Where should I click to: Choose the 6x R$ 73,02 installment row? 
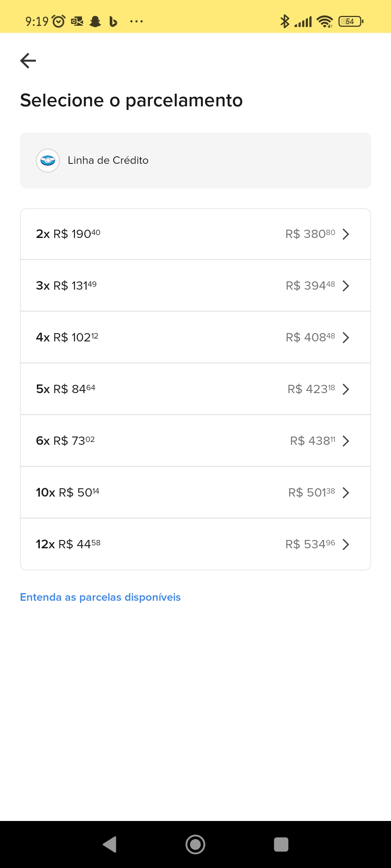pos(195,441)
